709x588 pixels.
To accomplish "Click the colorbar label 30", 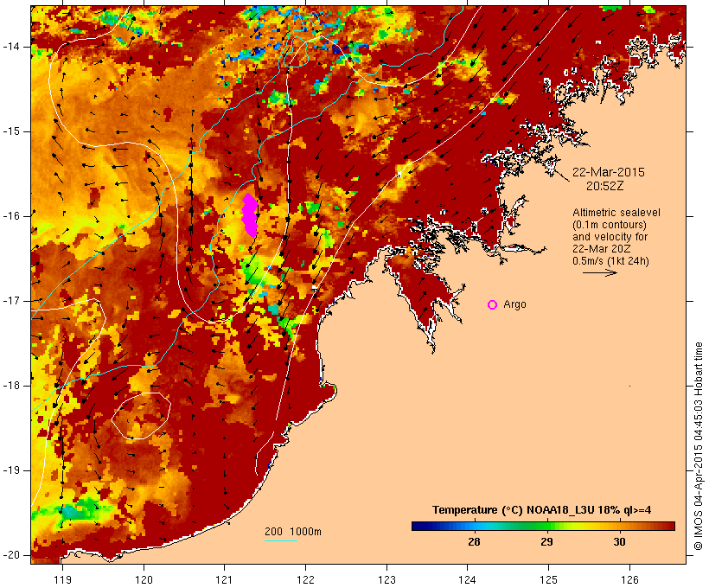I will click(x=619, y=541).
